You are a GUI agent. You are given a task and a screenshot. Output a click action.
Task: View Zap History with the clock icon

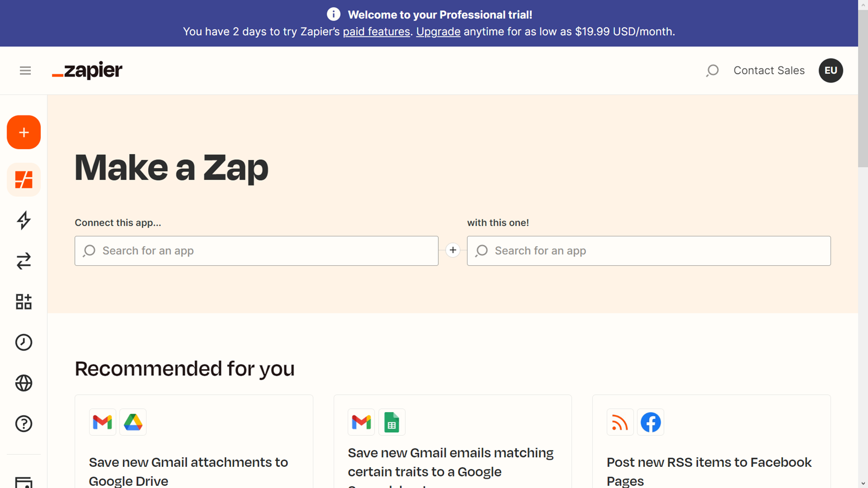click(x=23, y=342)
